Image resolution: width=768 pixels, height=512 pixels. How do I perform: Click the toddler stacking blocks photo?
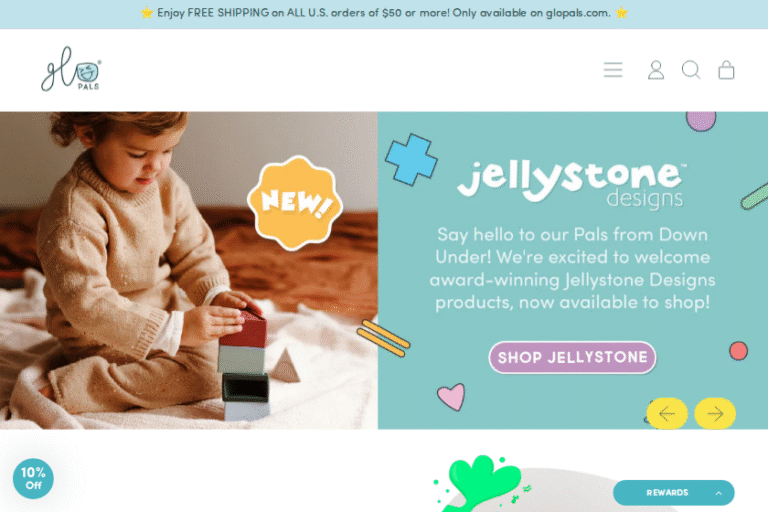[x=189, y=270]
